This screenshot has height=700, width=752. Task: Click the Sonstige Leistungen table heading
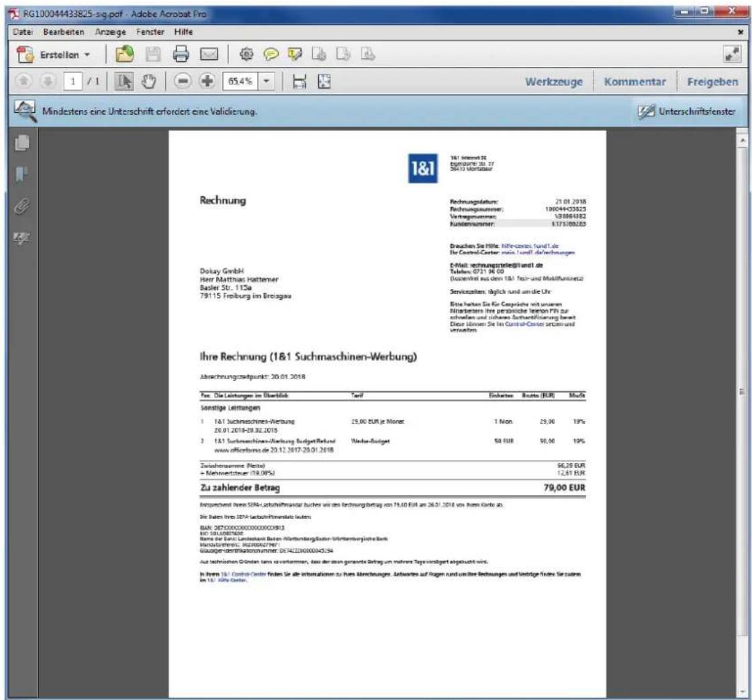coord(230,407)
